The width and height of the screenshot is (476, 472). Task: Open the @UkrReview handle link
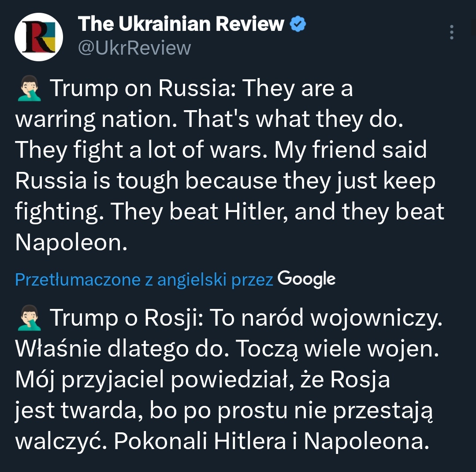[x=134, y=48]
